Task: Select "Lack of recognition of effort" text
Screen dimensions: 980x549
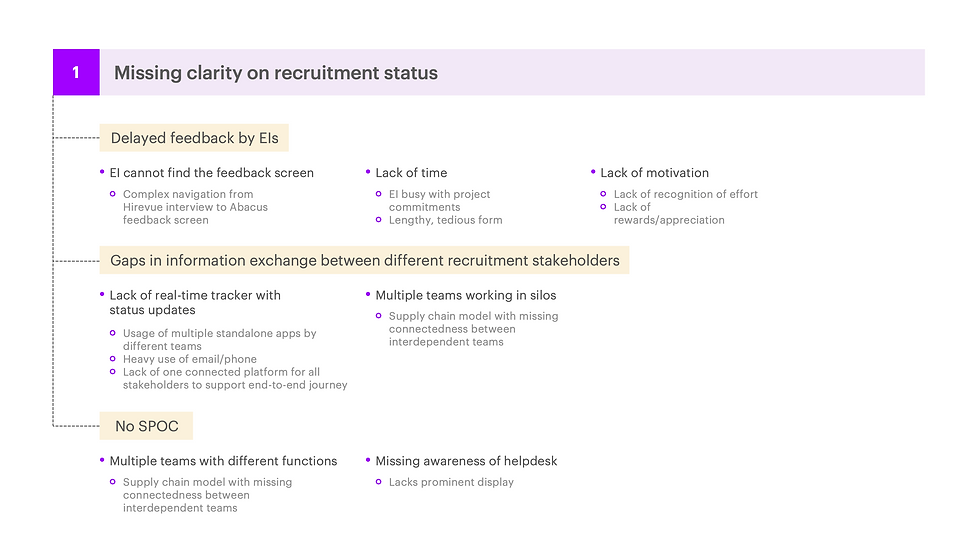Action: point(685,194)
